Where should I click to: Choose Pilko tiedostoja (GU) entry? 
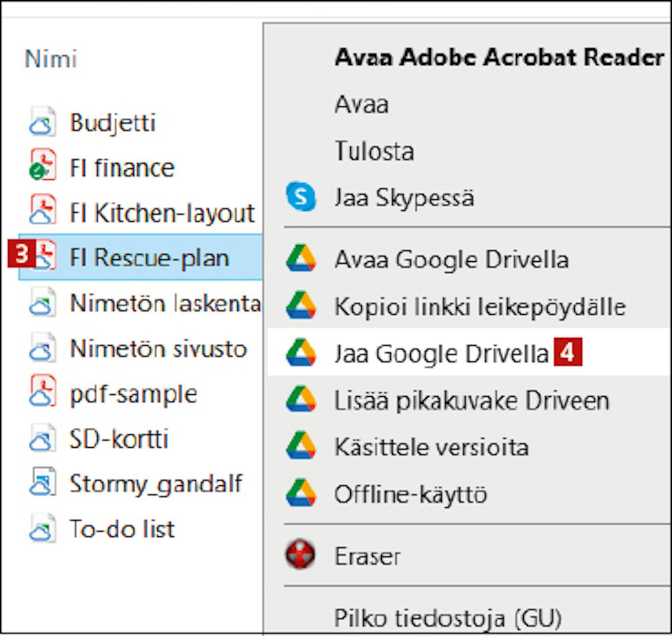[447, 618]
